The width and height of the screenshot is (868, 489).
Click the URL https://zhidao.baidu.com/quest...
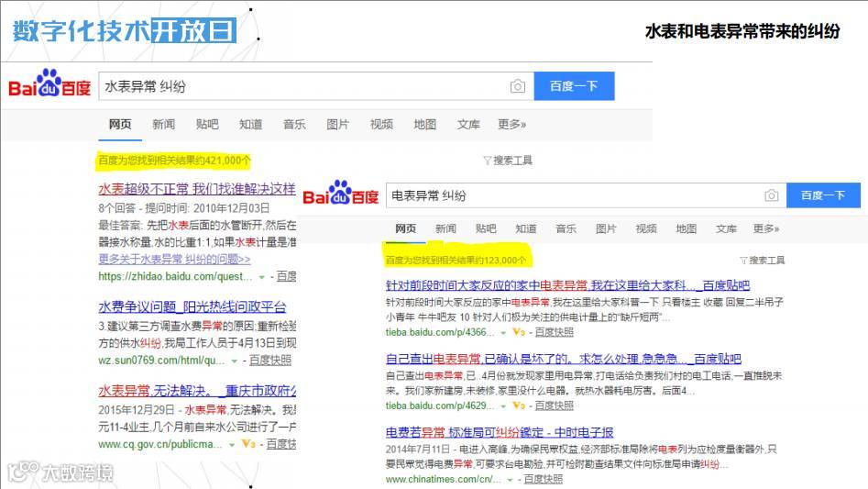[175, 276]
